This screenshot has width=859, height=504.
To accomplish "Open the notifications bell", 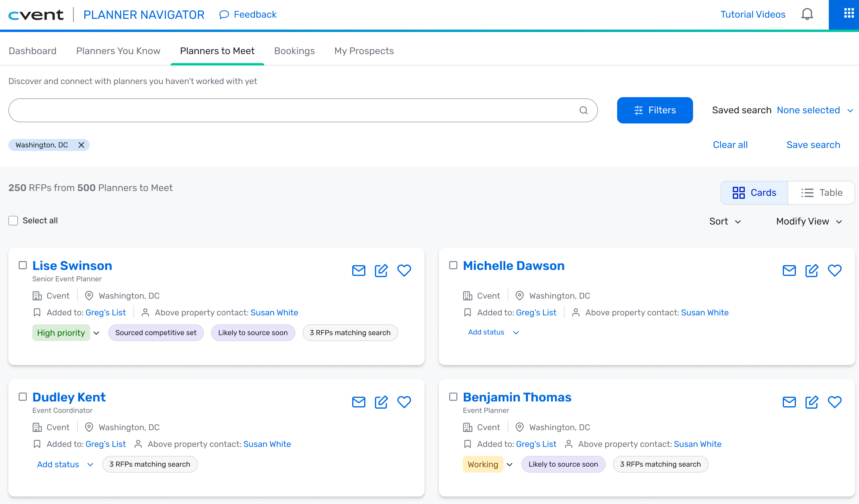I will (807, 14).
